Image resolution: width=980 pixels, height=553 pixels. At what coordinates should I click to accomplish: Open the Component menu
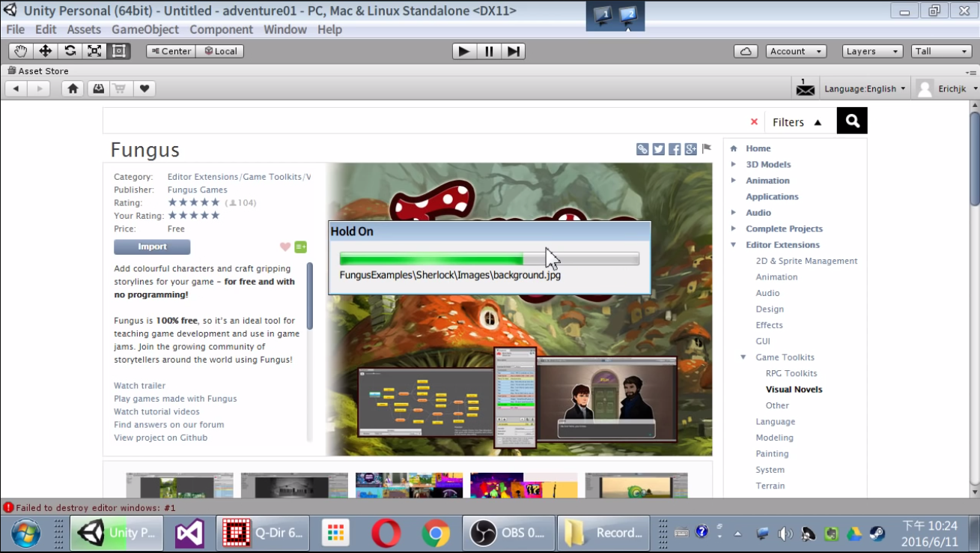tap(221, 29)
